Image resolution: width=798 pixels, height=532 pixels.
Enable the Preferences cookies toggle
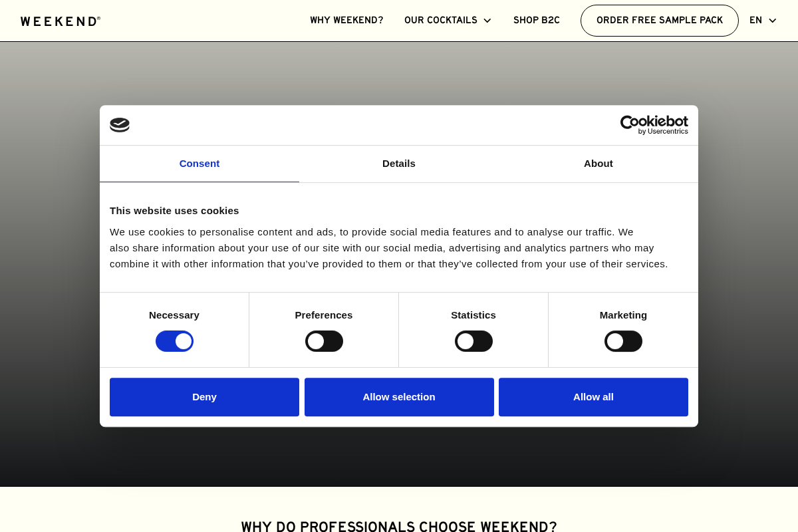click(x=324, y=341)
